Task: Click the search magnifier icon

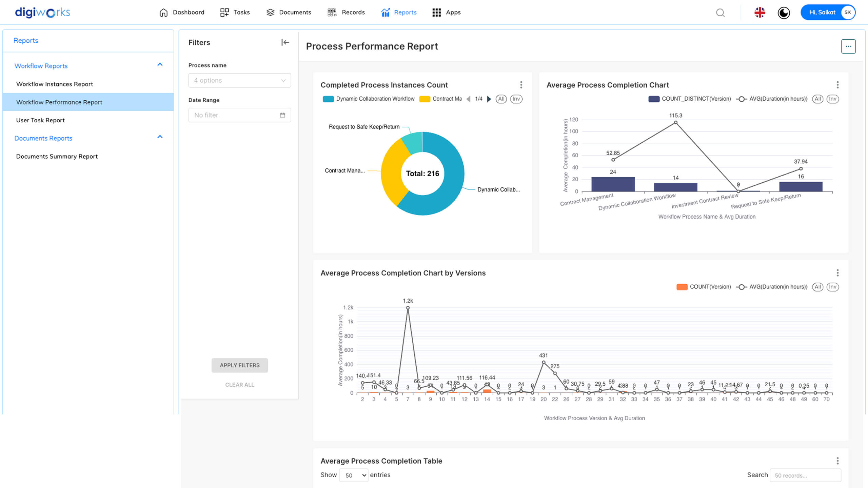Action: click(720, 13)
